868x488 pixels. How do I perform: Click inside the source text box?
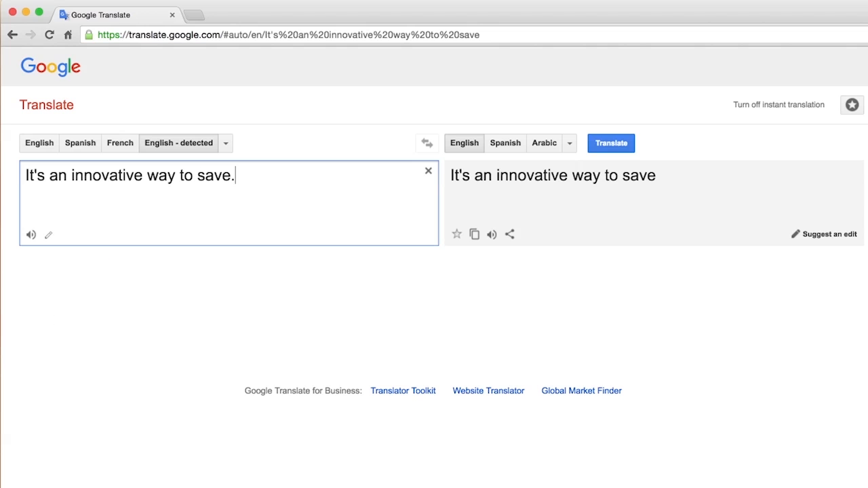coord(229,203)
